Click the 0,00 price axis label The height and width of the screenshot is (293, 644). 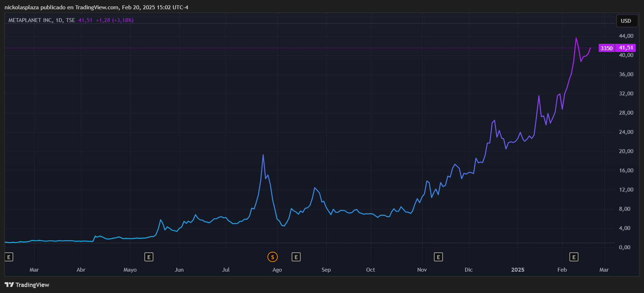pyautogui.click(x=625, y=247)
